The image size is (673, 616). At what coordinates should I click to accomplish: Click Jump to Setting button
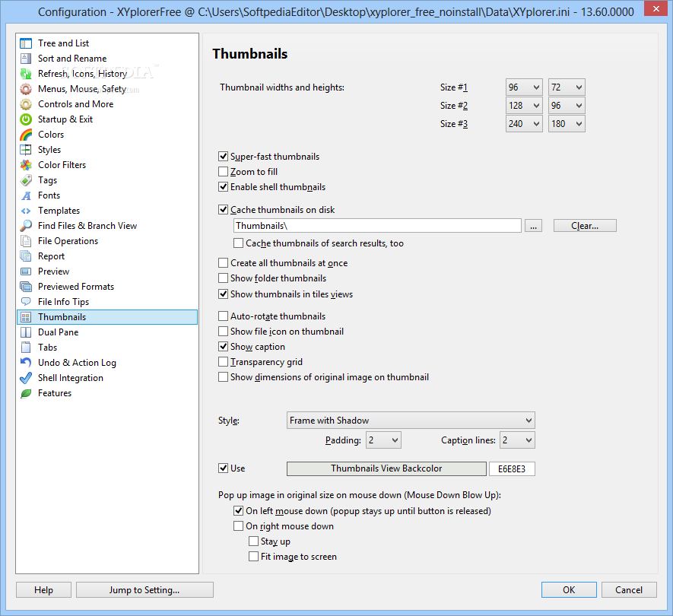(x=144, y=590)
